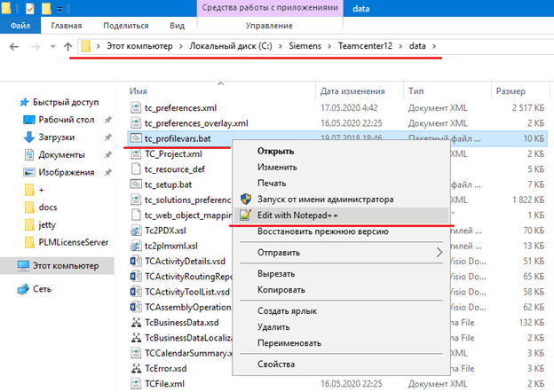Click folder icon in address bar

[x=86, y=46]
